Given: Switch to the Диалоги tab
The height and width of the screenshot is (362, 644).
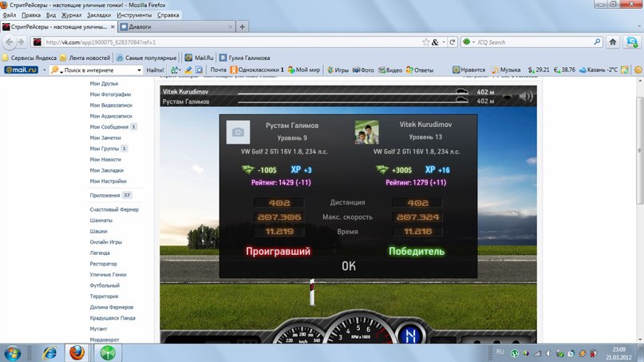Looking at the screenshot, I should [169, 26].
